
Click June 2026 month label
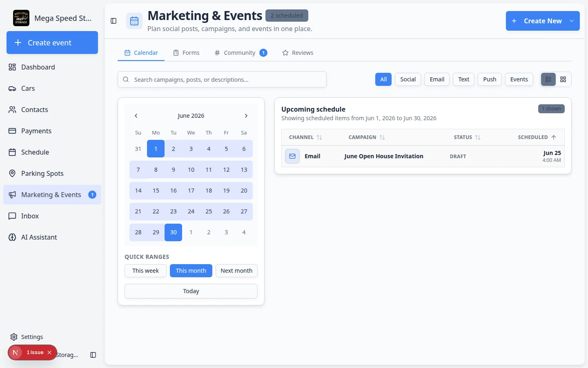(x=191, y=116)
